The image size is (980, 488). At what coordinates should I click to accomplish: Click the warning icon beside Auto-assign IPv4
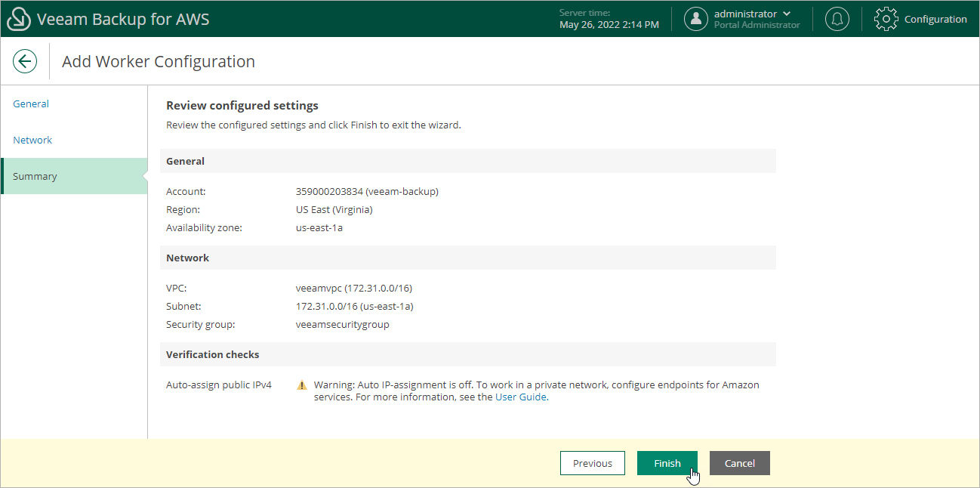302,385
